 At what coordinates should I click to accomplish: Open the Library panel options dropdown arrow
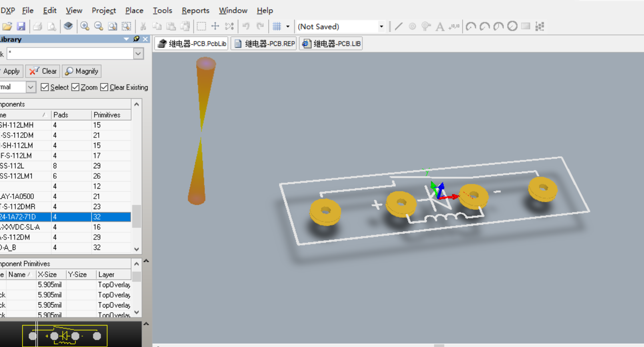point(126,39)
